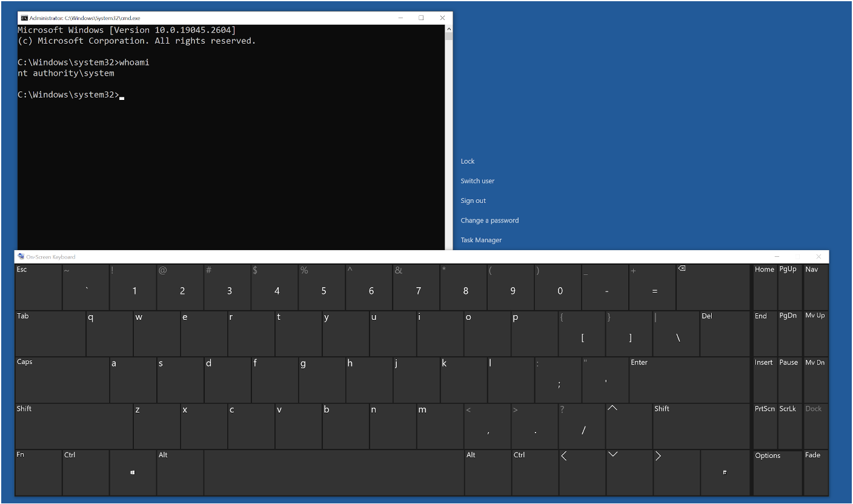
Task: Tap the Enter key
Action: (689, 380)
